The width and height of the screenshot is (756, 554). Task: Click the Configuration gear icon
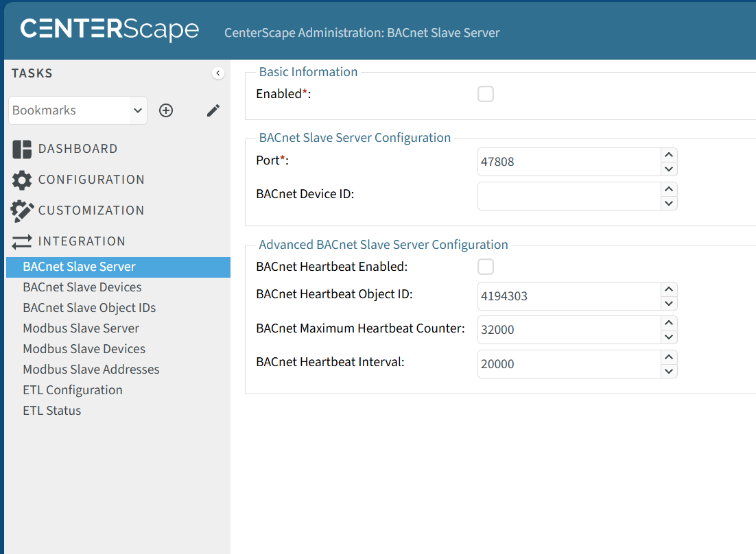pos(22,180)
